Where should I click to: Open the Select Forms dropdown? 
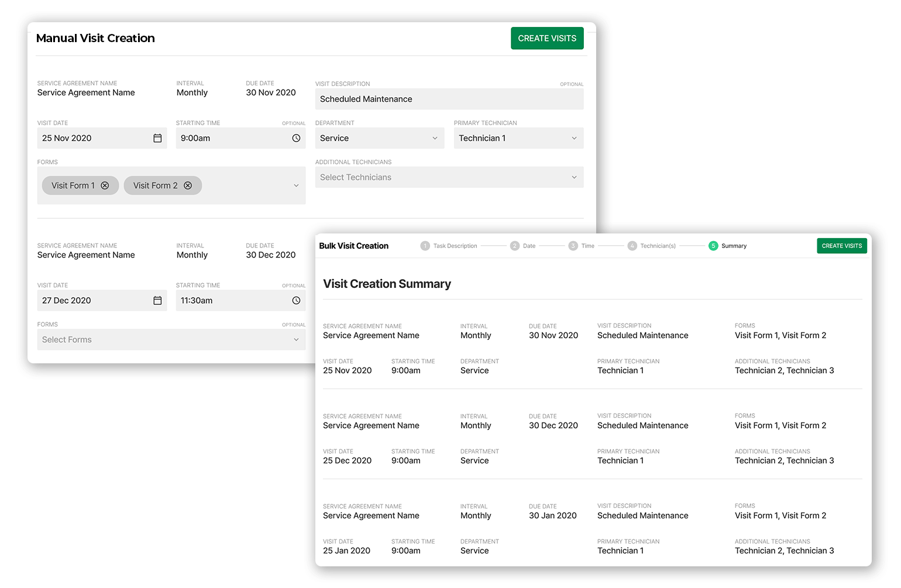171,339
